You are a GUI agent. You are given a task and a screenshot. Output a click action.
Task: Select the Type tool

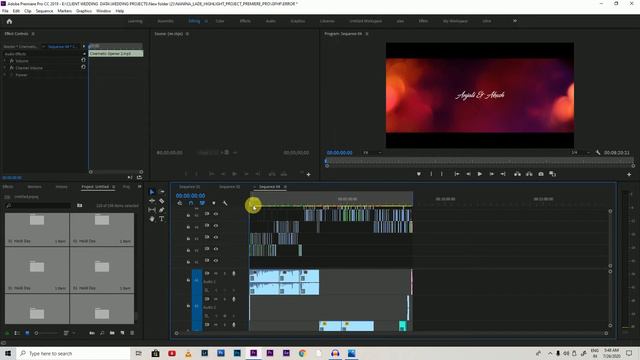click(x=162, y=219)
